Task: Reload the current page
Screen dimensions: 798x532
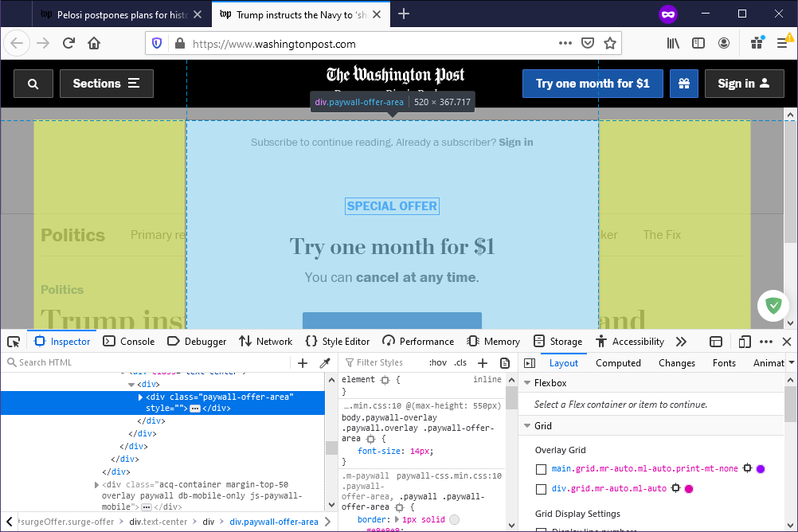Action: (x=69, y=44)
